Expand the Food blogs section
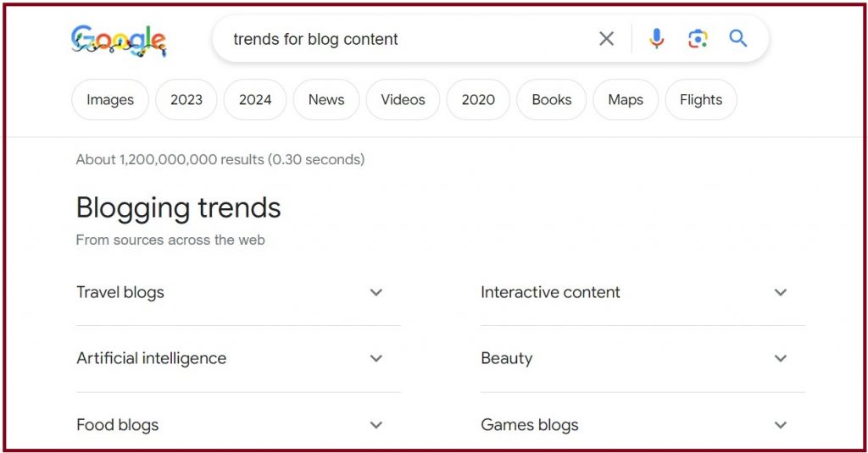868x453 pixels. click(x=376, y=425)
